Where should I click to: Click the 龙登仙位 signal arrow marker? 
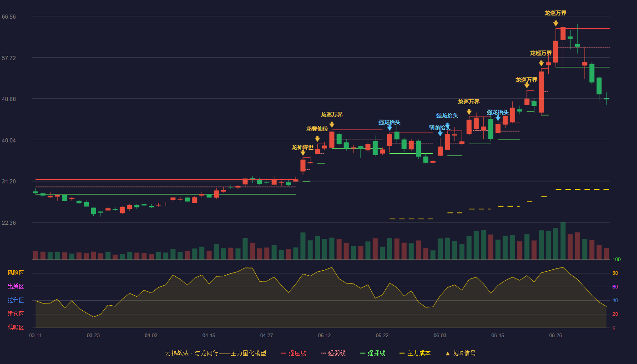pyautogui.click(x=318, y=139)
